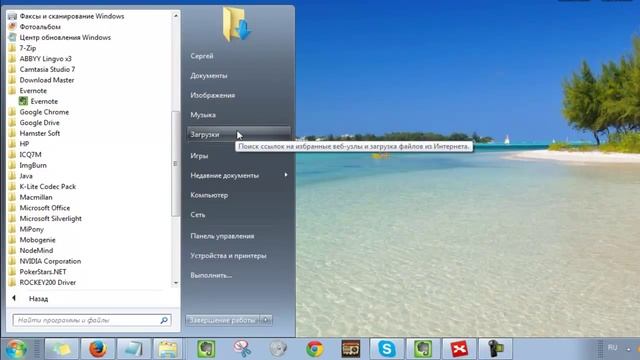Click the notepad icon next to Firefox
The height and width of the screenshot is (360, 640).
coord(134,349)
